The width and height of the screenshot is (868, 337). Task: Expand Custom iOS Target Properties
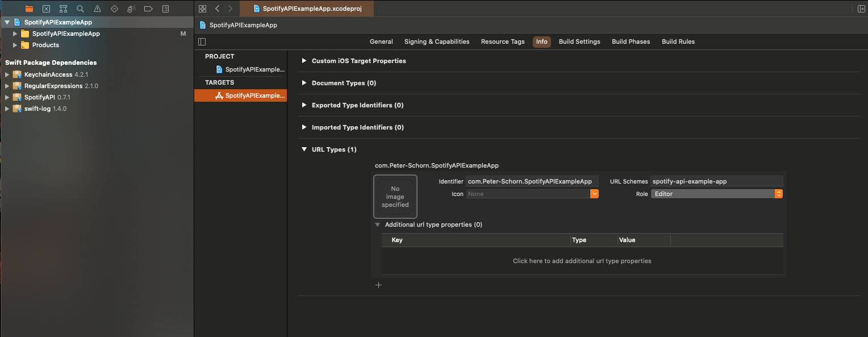point(304,61)
